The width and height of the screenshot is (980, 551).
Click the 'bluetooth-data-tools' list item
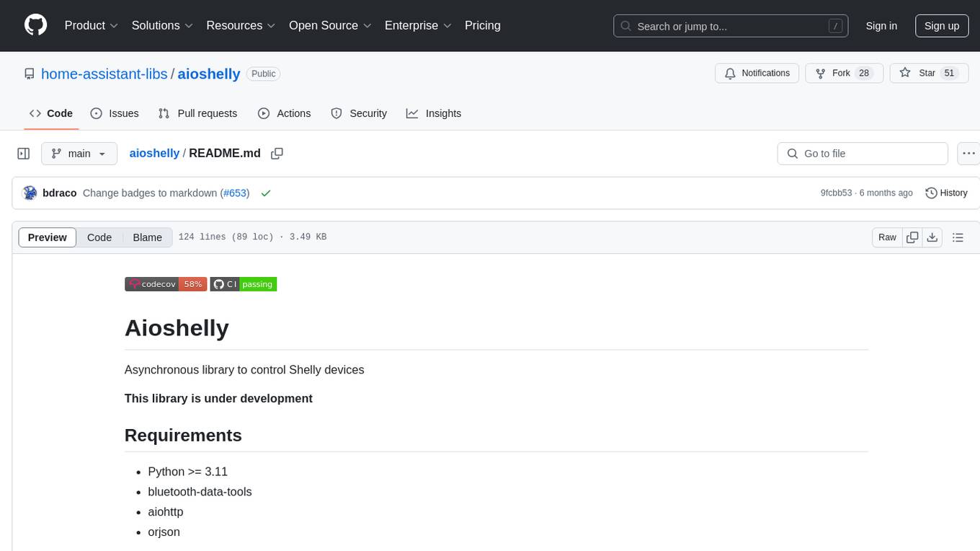coord(200,492)
